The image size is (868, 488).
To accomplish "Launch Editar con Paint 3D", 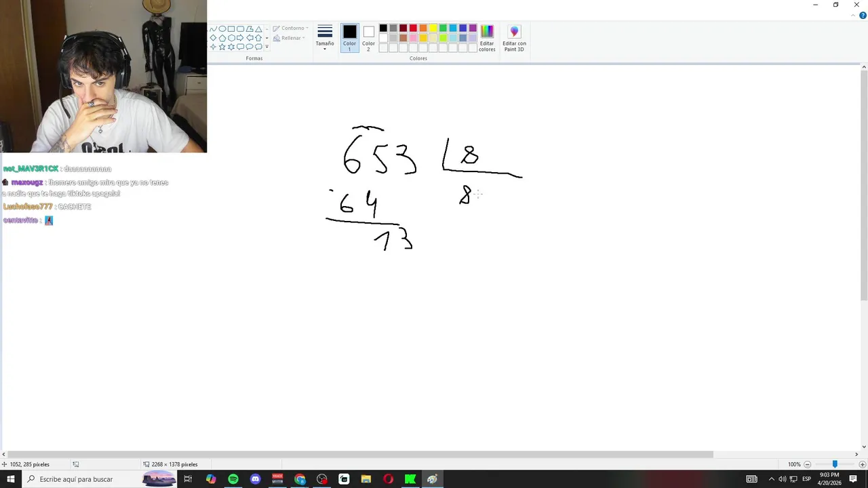I will coord(514,38).
